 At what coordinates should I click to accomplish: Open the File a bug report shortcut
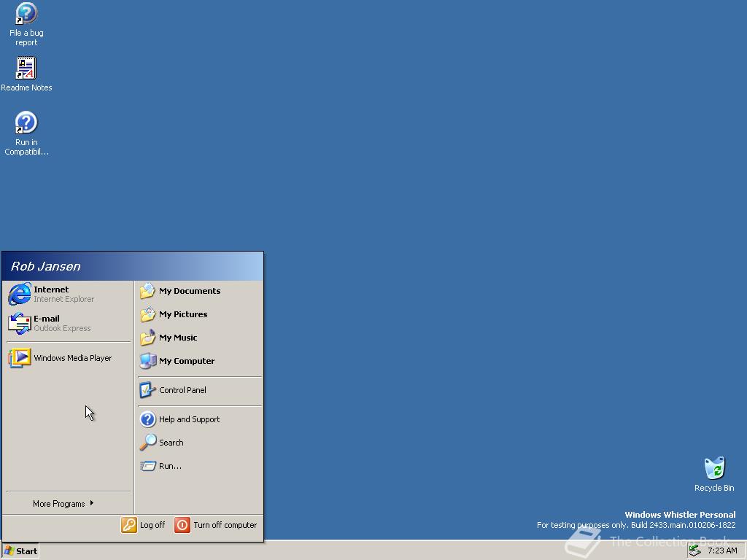[x=26, y=24]
